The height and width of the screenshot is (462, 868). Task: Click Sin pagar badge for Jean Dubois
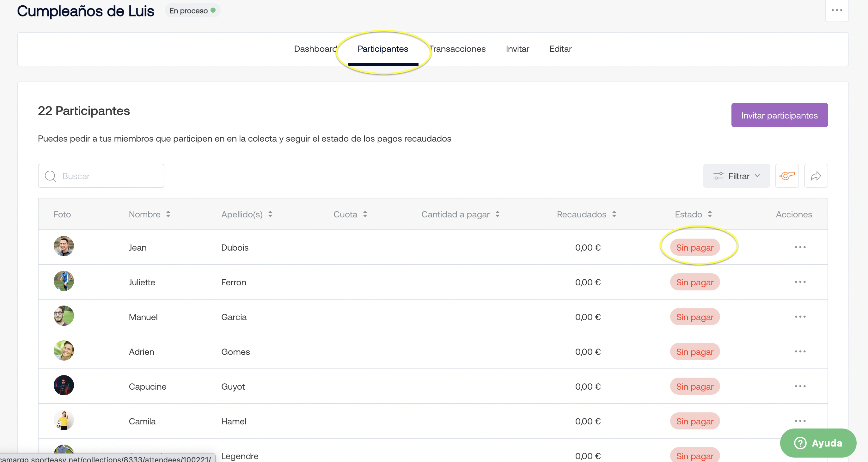pos(694,247)
